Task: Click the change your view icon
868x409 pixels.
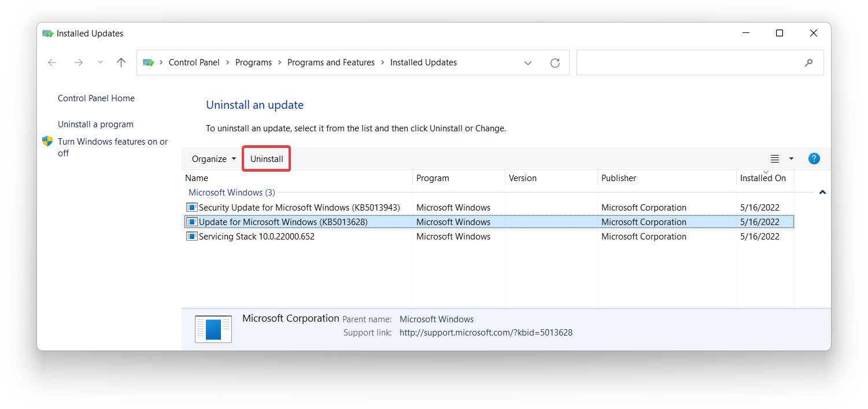Action: click(775, 159)
